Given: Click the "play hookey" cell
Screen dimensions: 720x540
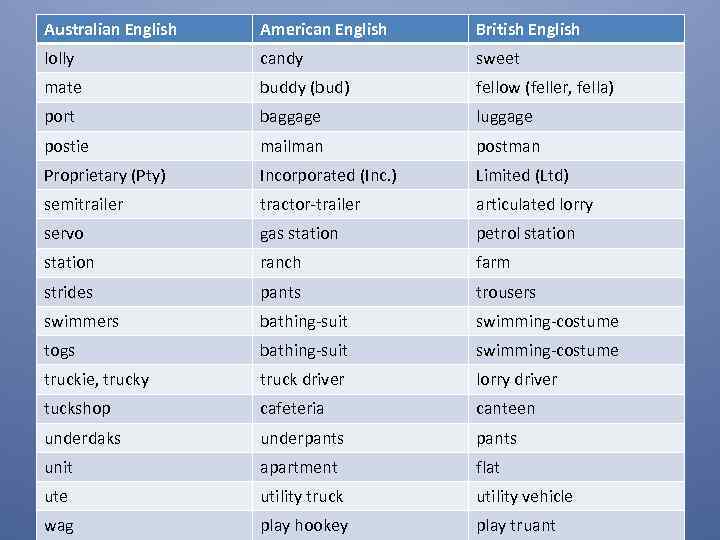Looking at the screenshot, I should [304, 525].
